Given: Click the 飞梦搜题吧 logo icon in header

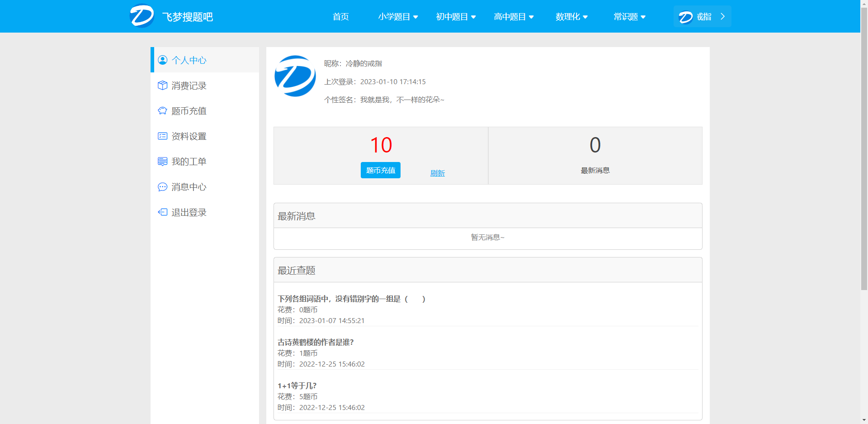Looking at the screenshot, I should click(142, 16).
